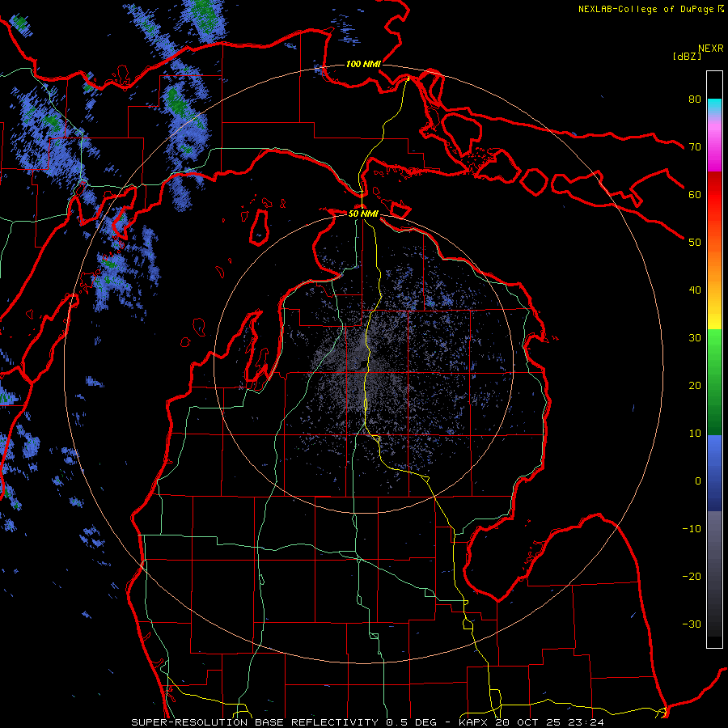Click the positive 20 value on dBZ scale
Image resolution: width=728 pixels, height=728 pixels.
tap(695, 386)
